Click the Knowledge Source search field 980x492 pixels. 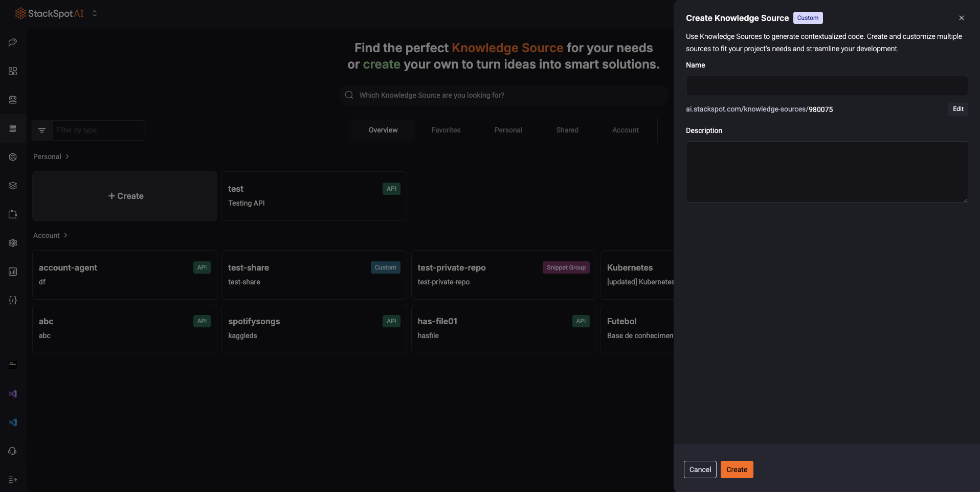tap(503, 95)
